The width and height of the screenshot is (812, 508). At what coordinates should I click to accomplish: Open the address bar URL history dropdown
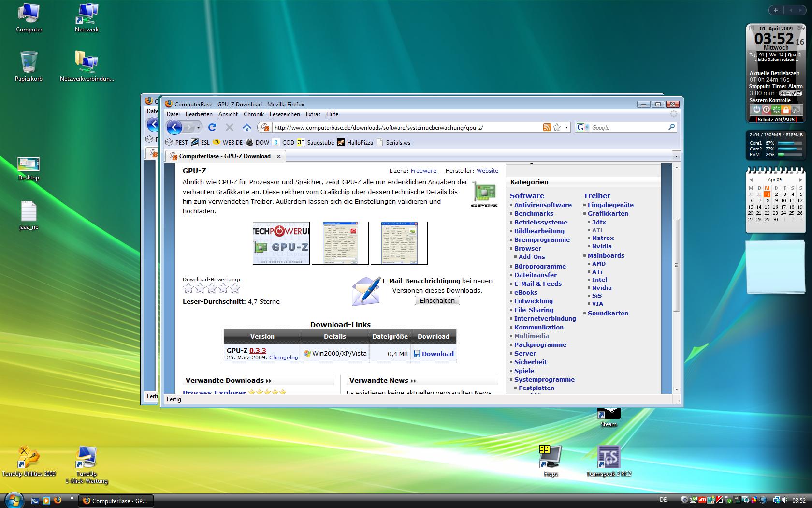(567, 127)
